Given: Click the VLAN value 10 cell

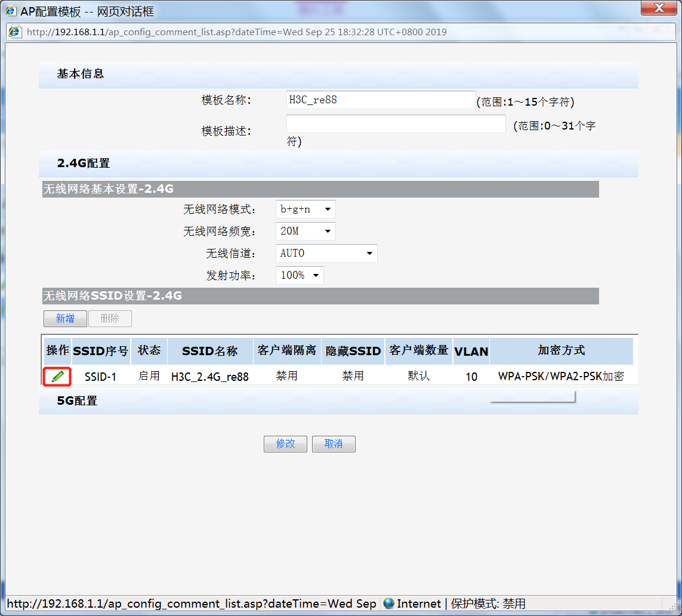Looking at the screenshot, I should (x=471, y=377).
